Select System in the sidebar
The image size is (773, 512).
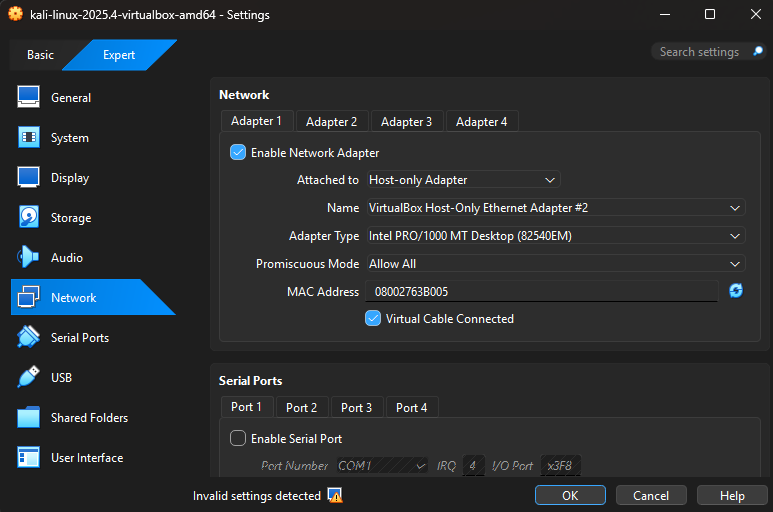tap(70, 137)
